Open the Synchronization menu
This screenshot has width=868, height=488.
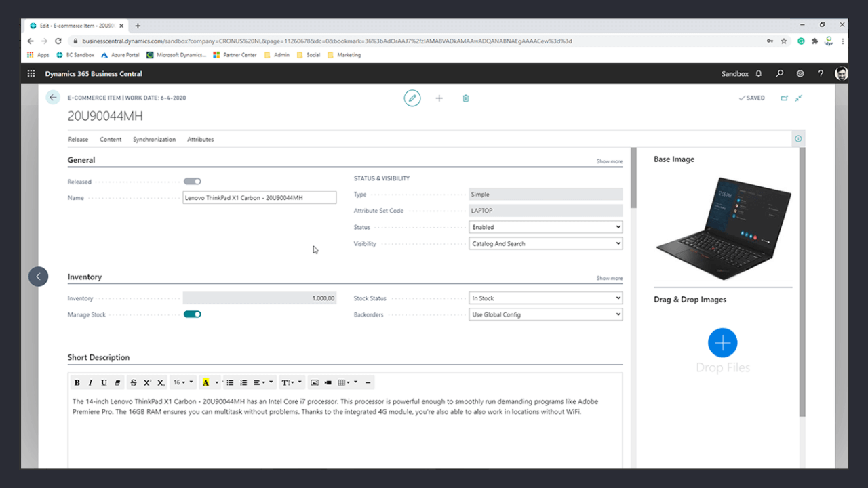[154, 140]
